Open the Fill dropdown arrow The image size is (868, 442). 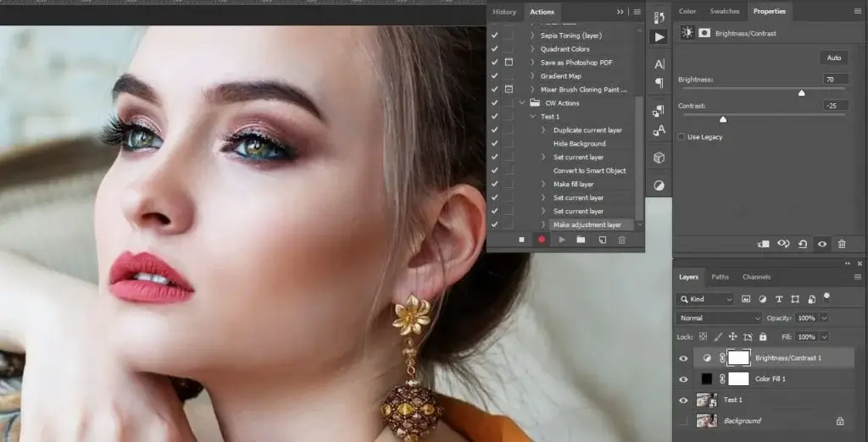click(824, 337)
